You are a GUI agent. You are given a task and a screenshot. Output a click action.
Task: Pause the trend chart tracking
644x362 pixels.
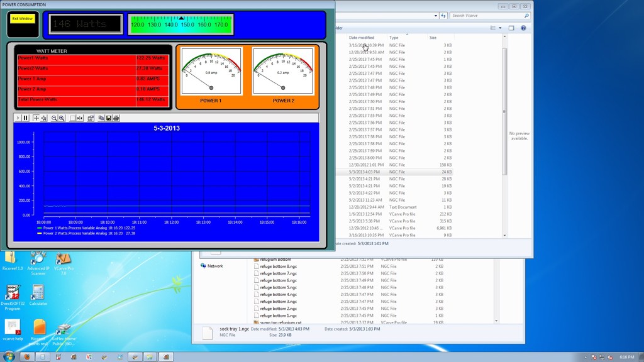click(x=26, y=118)
